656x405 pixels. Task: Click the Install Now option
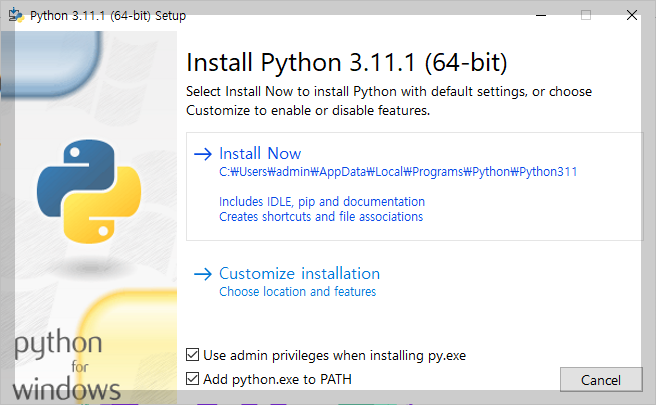coord(414,186)
